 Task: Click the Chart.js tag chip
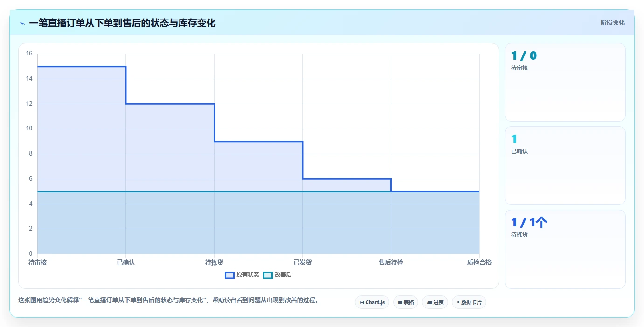pos(372,302)
